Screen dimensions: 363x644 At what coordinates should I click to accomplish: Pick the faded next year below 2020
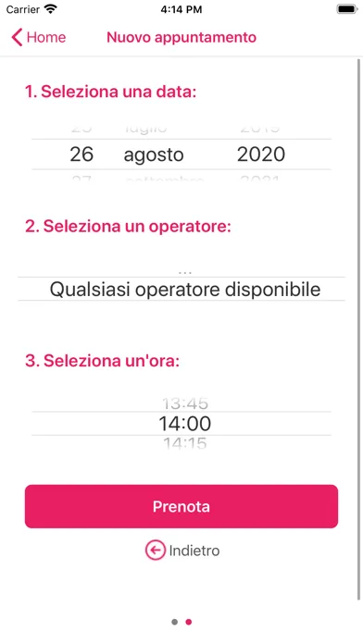coord(260,179)
